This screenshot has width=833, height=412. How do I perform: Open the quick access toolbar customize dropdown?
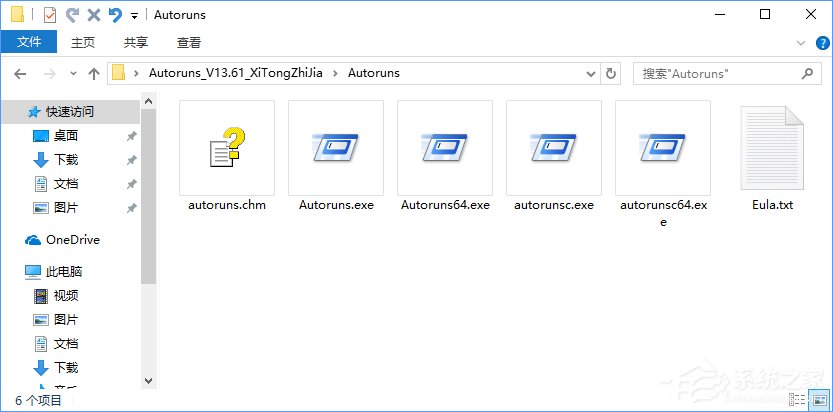pos(134,16)
